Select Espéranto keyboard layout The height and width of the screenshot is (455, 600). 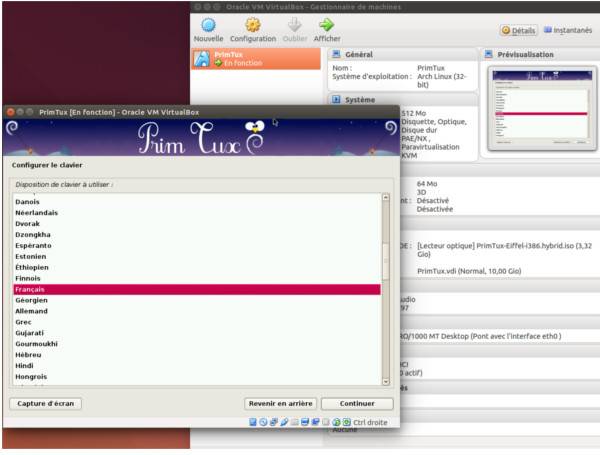coord(197,245)
